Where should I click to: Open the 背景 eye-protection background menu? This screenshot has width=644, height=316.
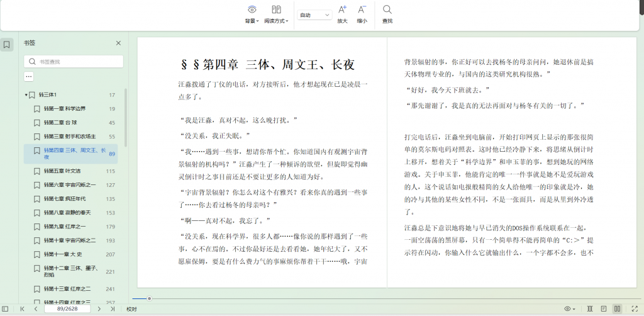coord(252,15)
